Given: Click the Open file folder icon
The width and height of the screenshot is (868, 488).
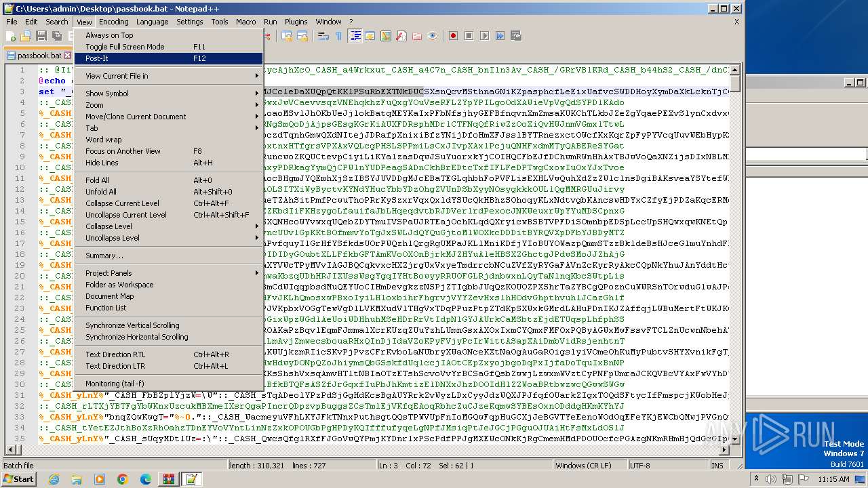Looking at the screenshot, I should pyautogui.click(x=26, y=36).
